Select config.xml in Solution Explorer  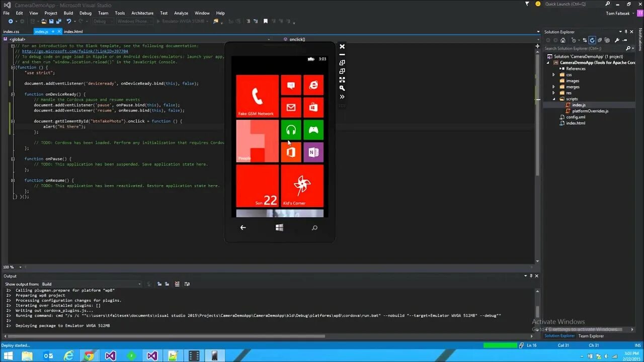point(576,117)
